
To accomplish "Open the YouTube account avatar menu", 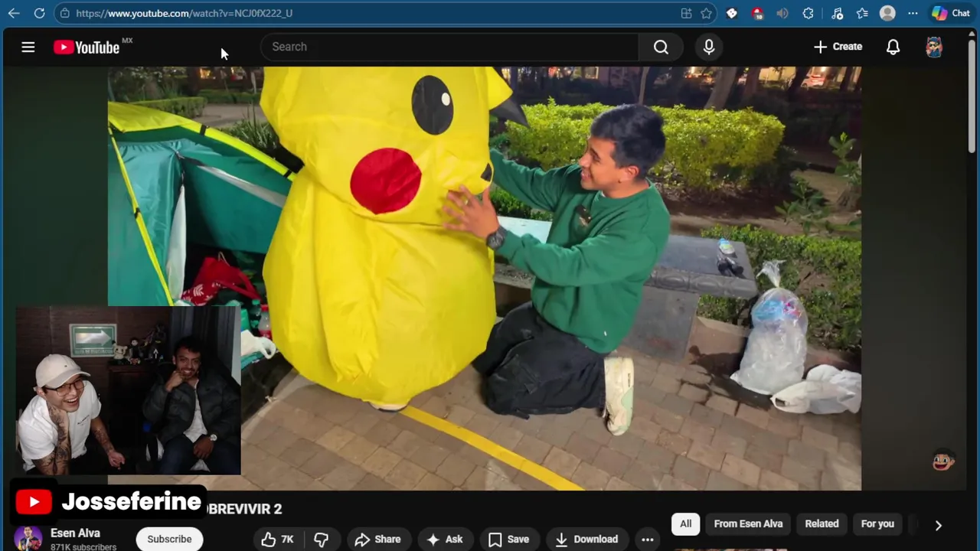I will pyautogui.click(x=934, y=47).
